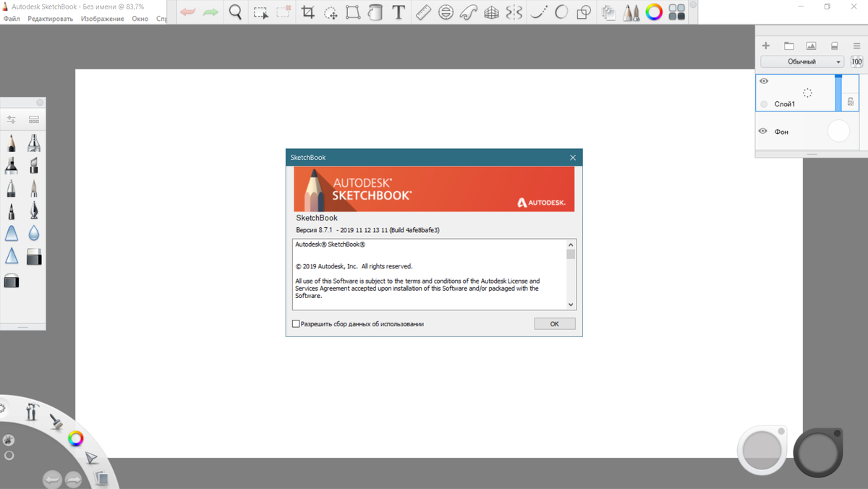Click scroll-down arrow in license text

pyautogui.click(x=571, y=305)
